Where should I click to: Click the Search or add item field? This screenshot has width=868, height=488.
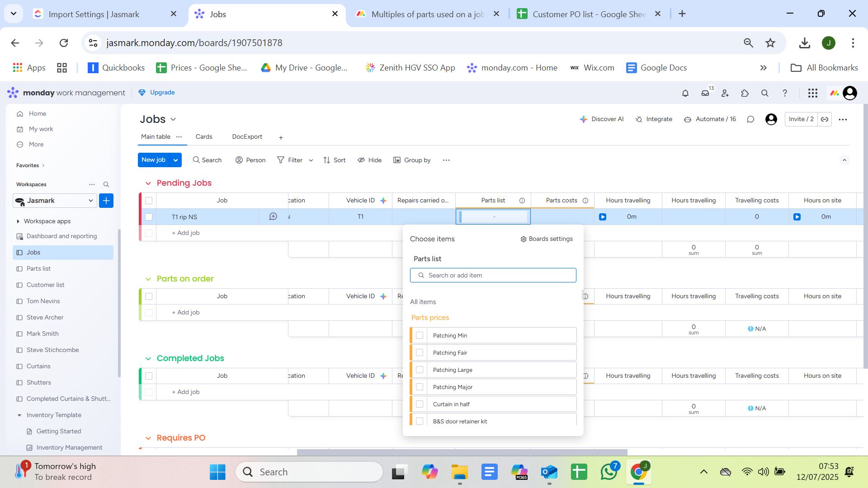pos(493,275)
